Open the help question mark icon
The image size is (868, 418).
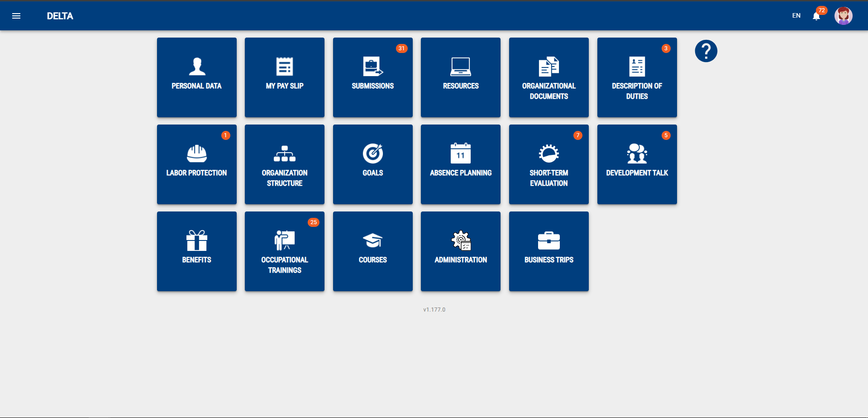[706, 51]
